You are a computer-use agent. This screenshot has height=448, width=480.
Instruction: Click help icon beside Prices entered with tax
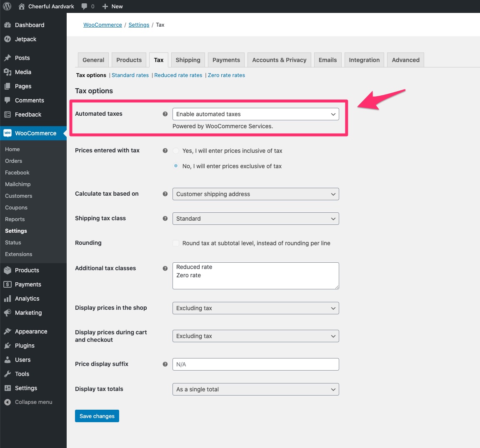pyautogui.click(x=165, y=150)
